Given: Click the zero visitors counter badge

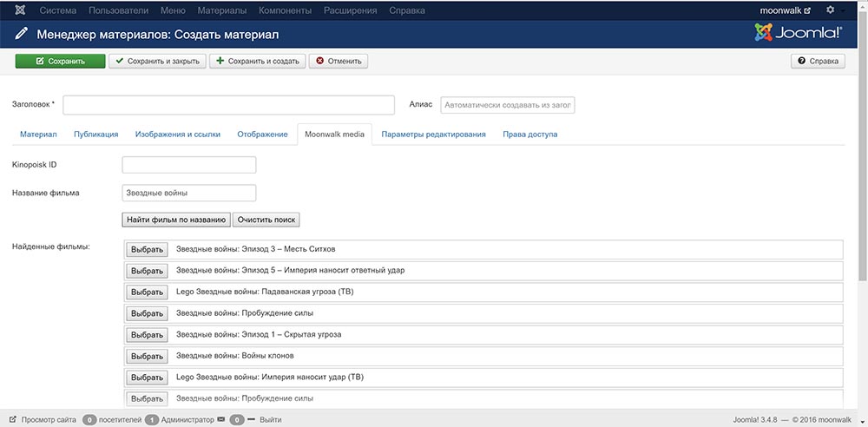Looking at the screenshot, I should (89, 420).
